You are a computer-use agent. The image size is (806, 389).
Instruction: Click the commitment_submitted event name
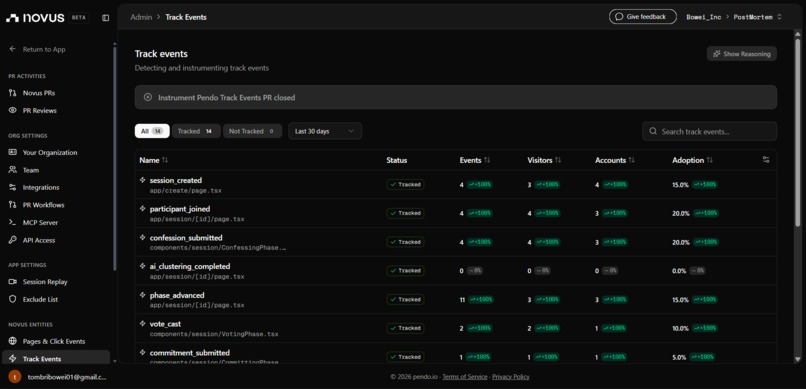click(x=190, y=353)
